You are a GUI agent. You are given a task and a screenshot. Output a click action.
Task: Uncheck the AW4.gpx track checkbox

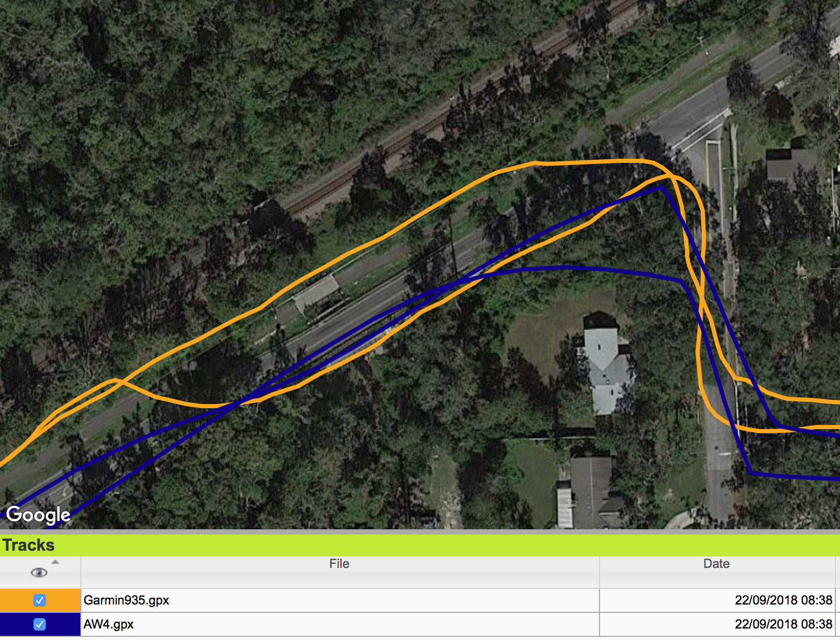(x=40, y=624)
